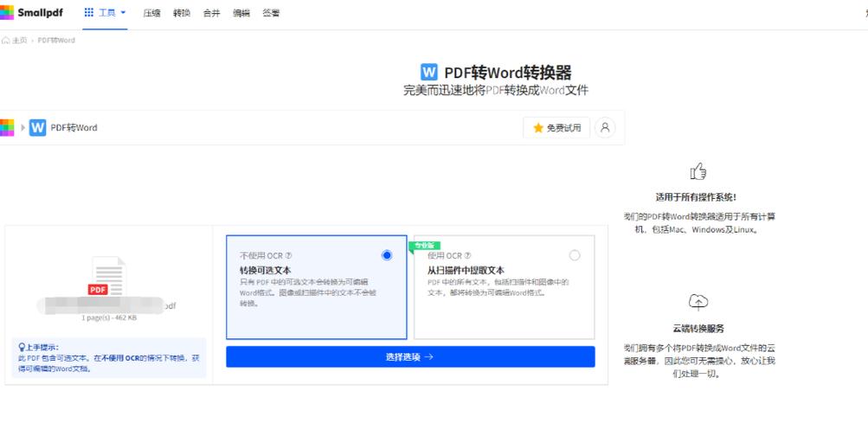
Task: Click the PDF转Word转换器 heading
Action: (x=508, y=73)
